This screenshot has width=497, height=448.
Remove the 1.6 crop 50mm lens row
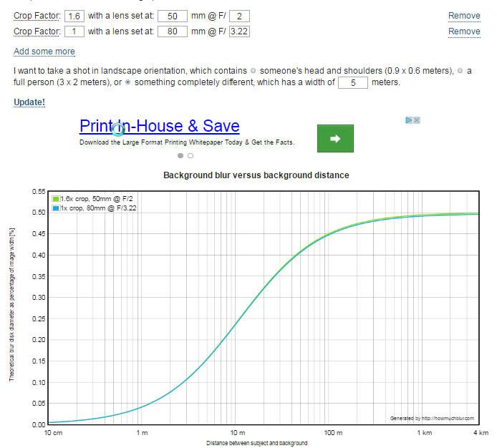click(x=464, y=16)
